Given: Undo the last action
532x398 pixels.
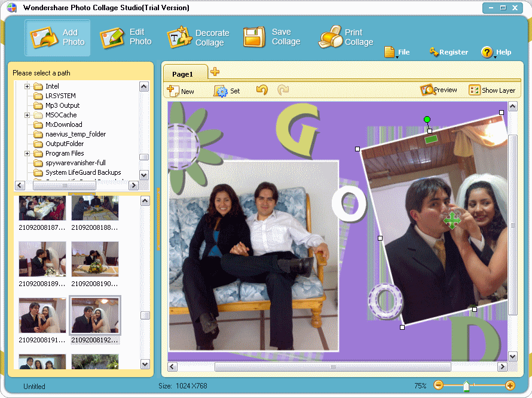Looking at the screenshot, I should [262, 90].
